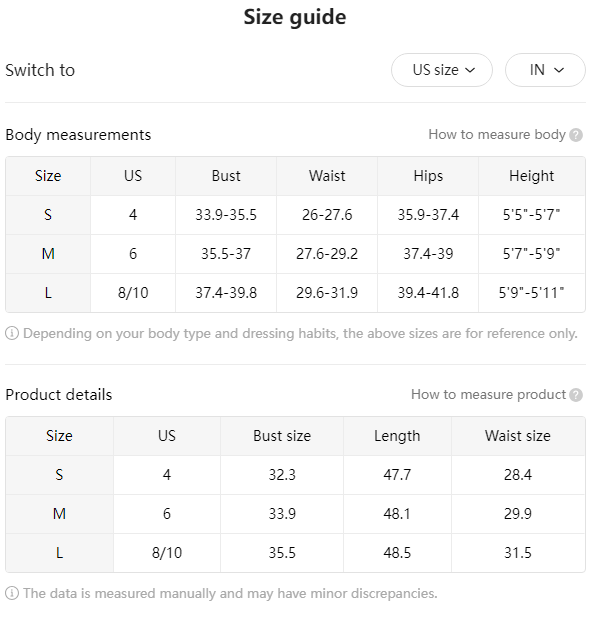Click the chevron arrow in US size selector
This screenshot has height=629, width=597.
click(470, 71)
